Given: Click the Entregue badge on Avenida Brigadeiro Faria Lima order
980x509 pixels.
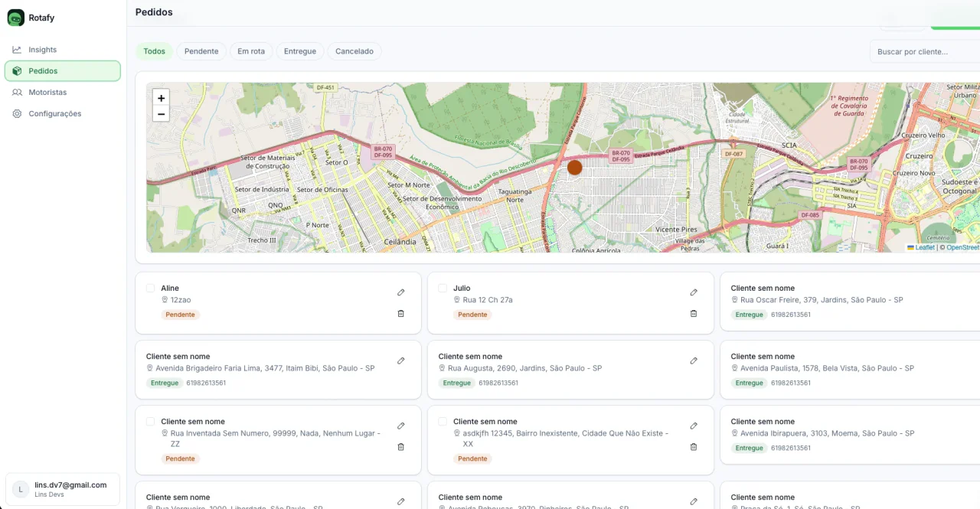Looking at the screenshot, I should pos(165,383).
